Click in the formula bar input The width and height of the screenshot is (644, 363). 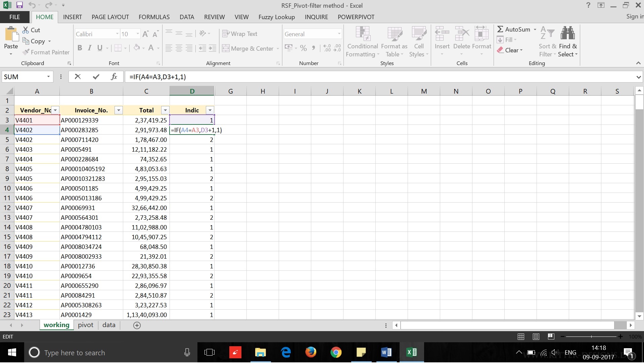(379, 77)
